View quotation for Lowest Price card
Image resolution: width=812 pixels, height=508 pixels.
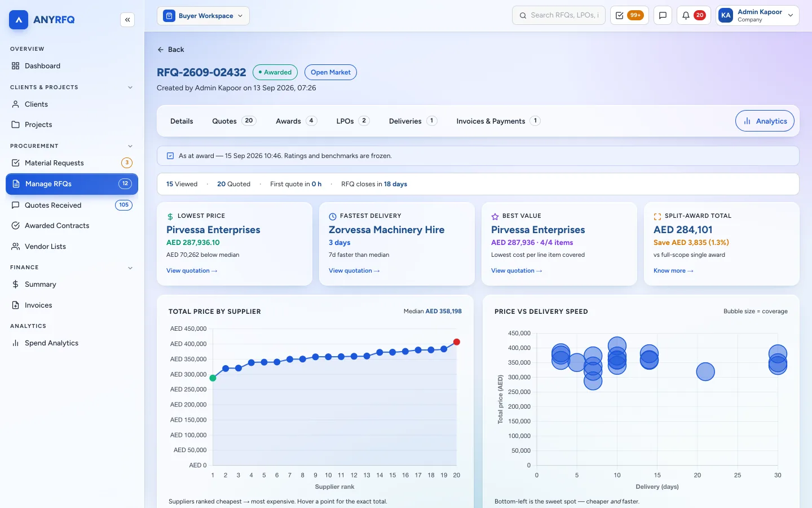pyautogui.click(x=192, y=271)
